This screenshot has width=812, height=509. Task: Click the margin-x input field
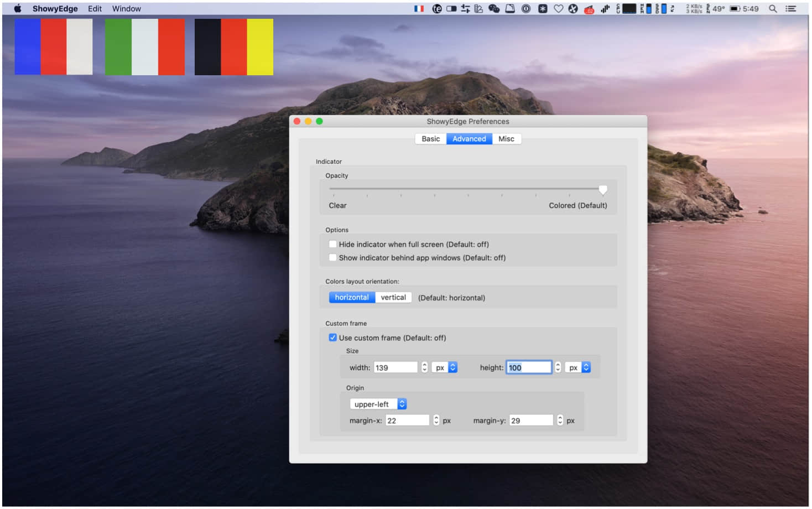click(x=407, y=421)
